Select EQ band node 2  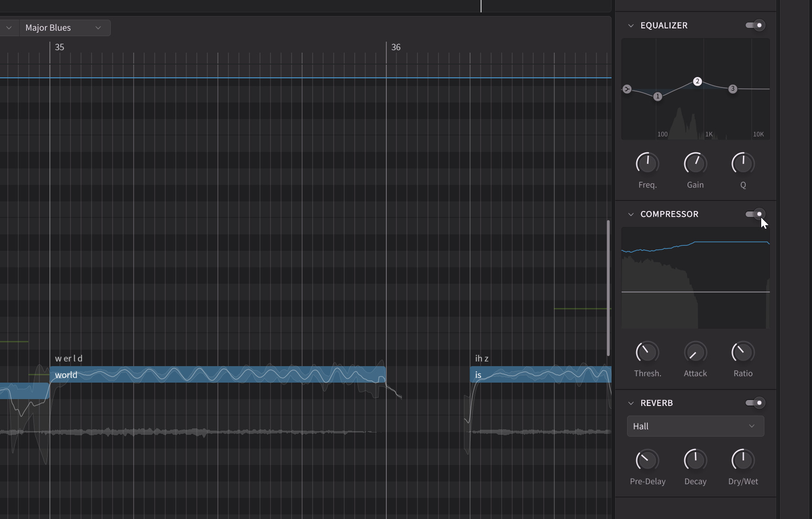[697, 82]
